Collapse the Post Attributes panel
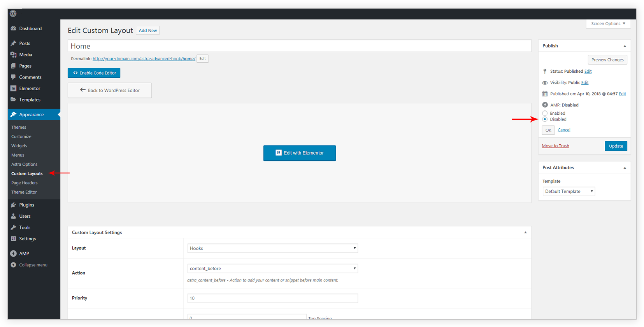644x327 pixels. point(625,168)
